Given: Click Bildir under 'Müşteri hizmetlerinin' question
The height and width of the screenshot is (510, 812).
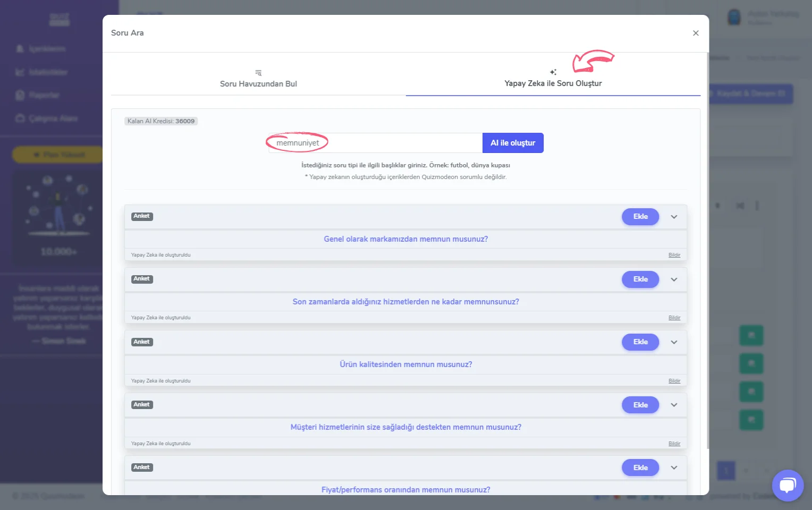Looking at the screenshot, I should tap(674, 444).
